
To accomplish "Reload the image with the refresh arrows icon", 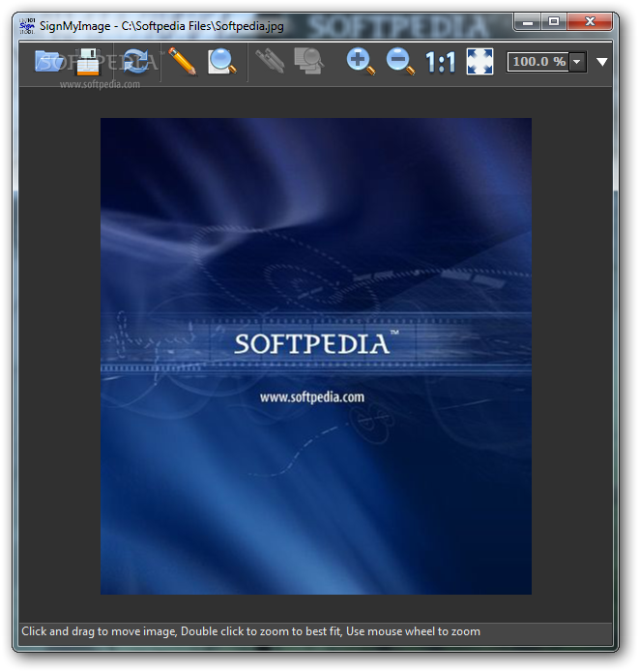I will click(x=135, y=61).
